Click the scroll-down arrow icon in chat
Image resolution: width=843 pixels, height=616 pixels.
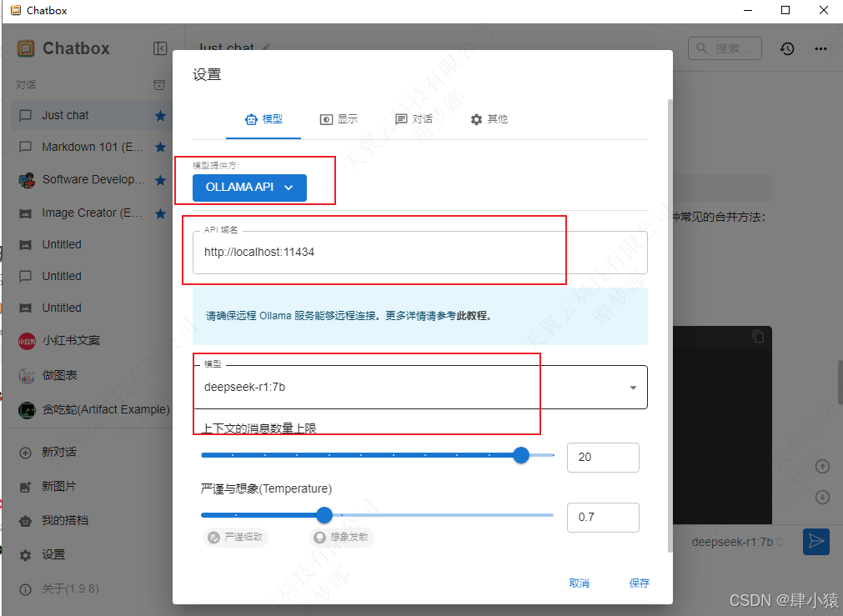822,497
